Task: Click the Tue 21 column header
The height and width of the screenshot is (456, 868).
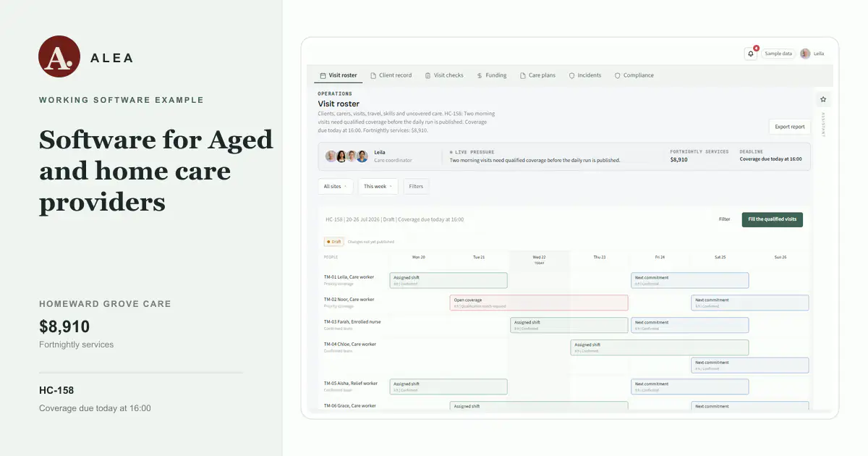Action: pos(479,257)
